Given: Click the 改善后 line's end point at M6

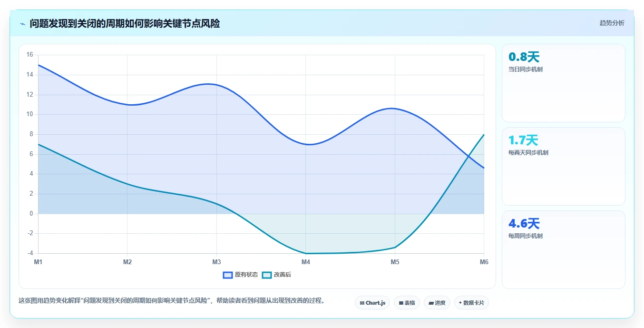Looking at the screenshot, I should tap(484, 134).
